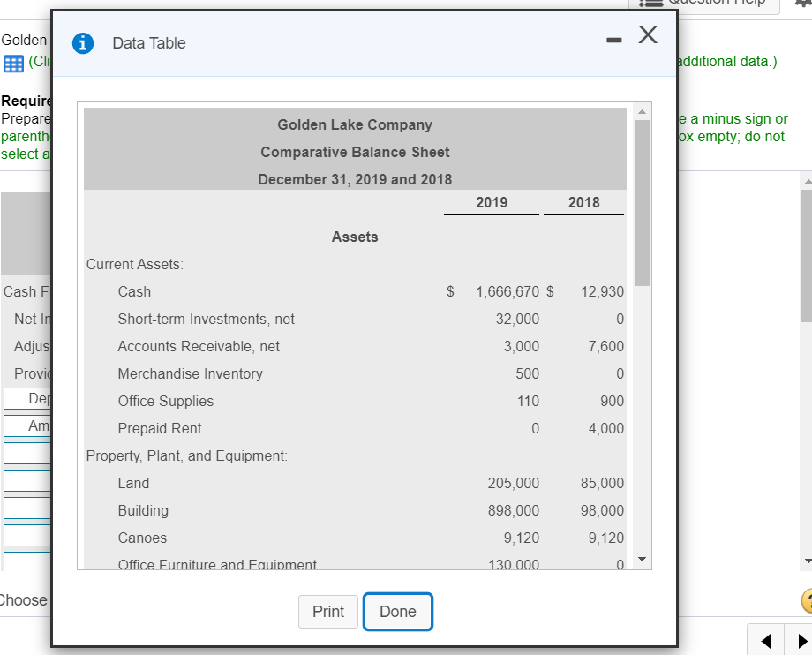Close the Data Table dialog with X
Viewport: 812px width, 655px height.
tap(648, 35)
